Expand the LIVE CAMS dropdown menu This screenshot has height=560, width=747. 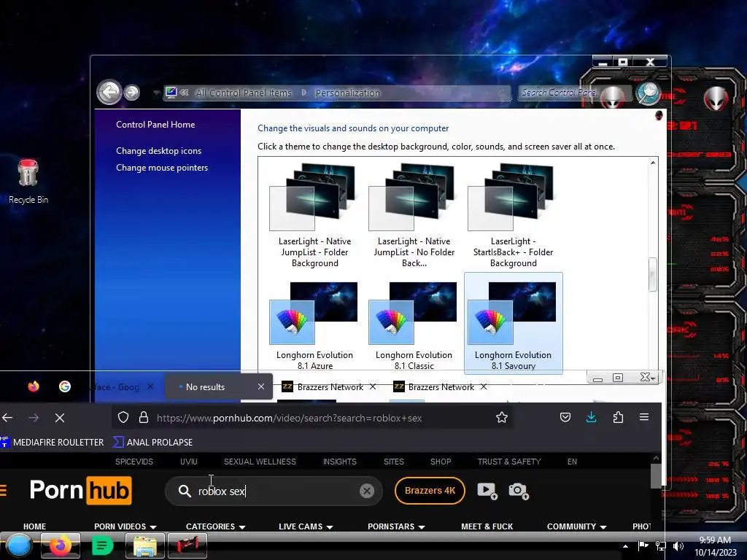pos(306,526)
